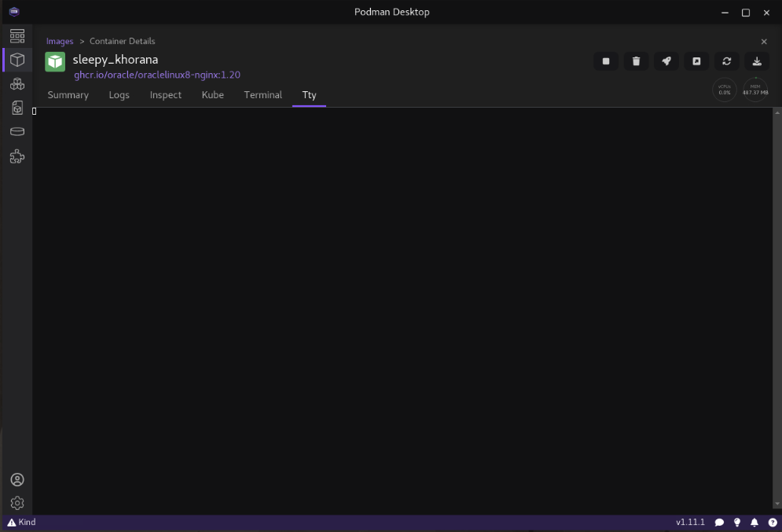
Task: Click scrollbar down arrow in terminal
Action: coord(777,504)
